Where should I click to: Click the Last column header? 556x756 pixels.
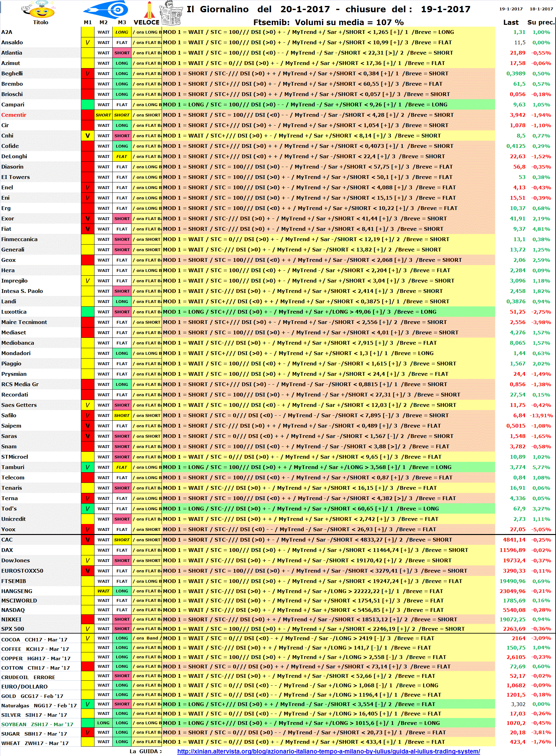(x=511, y=22)
